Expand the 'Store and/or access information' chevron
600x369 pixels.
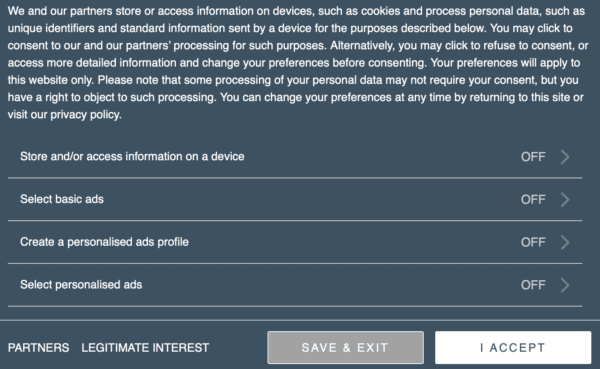click(565, 157)
